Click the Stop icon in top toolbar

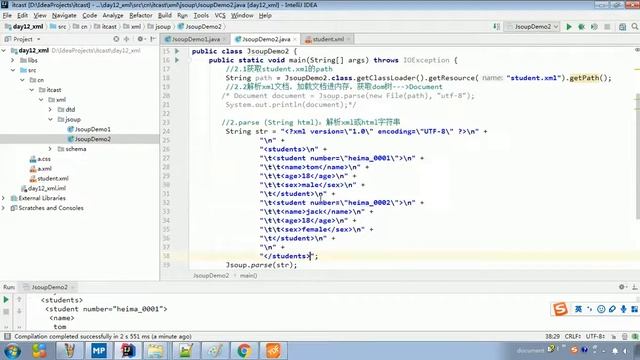point(607,27)
